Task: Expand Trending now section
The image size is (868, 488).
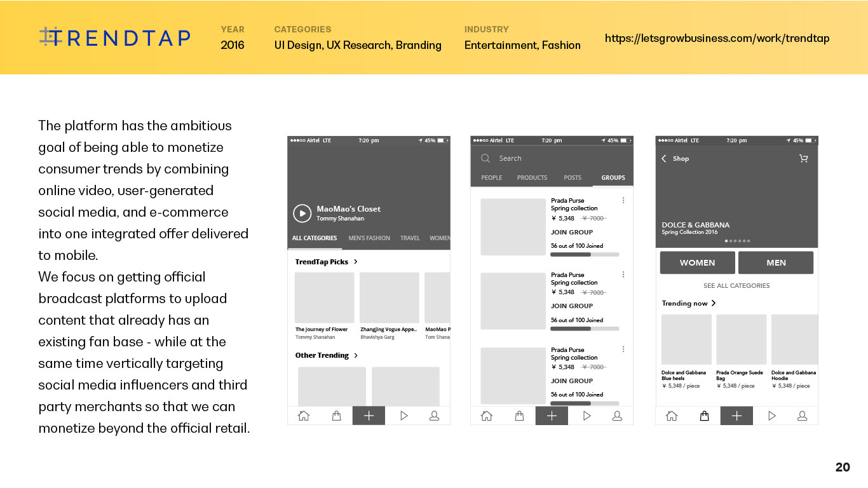Action: tap(689, 303)
